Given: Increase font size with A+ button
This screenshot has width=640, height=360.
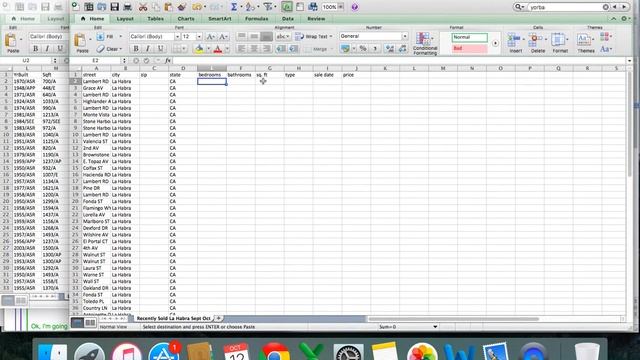Looking at the screenshot, I should click(x=211, y=37).
